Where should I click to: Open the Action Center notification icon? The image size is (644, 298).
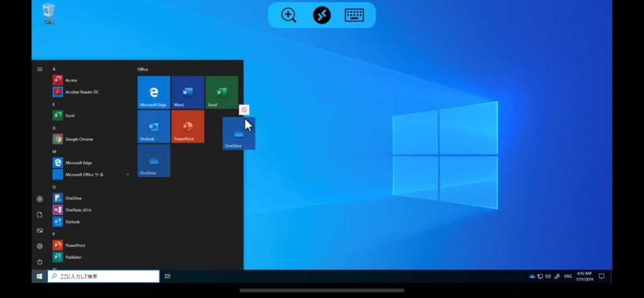point(602,277)
